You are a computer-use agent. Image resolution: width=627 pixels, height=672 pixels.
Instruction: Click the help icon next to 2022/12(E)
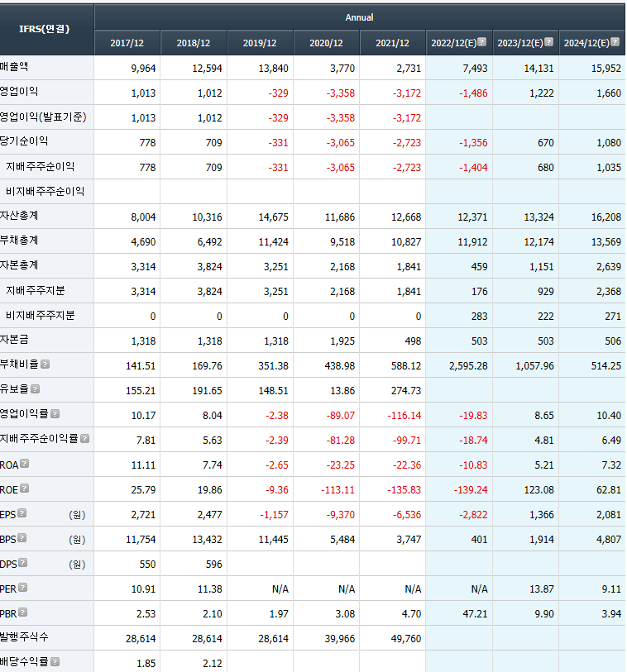482,42
